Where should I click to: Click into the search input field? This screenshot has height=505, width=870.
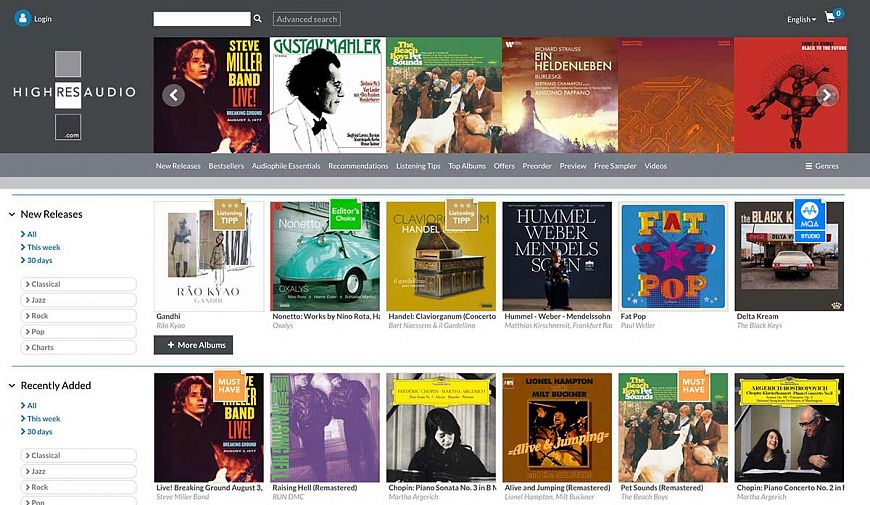pyautogui.click(x=201, y=19)
